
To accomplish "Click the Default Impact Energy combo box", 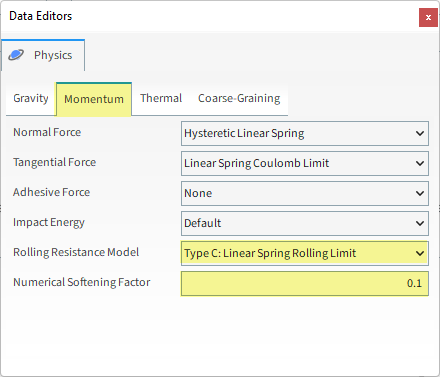I will pyautogui.click(x=305, y=223).
